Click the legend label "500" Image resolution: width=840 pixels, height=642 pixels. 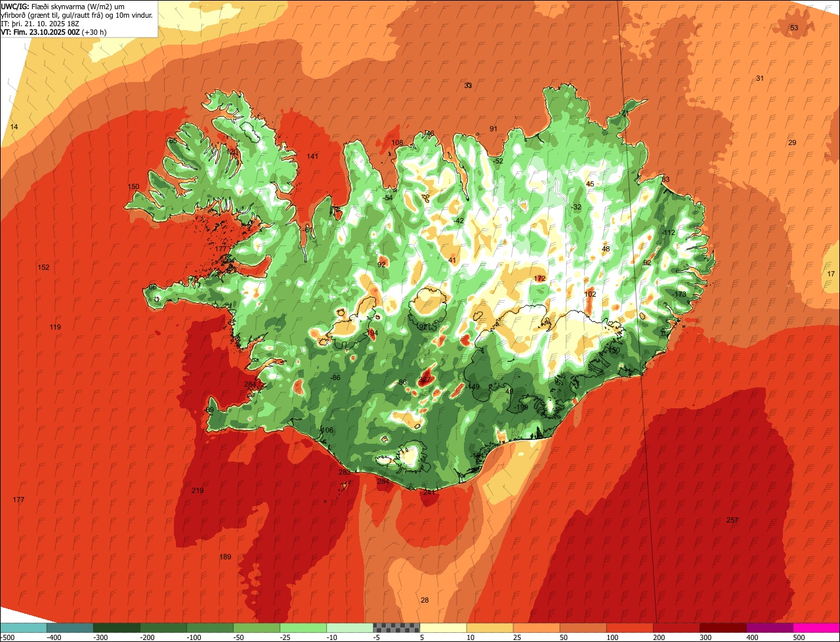coord(799,637)
